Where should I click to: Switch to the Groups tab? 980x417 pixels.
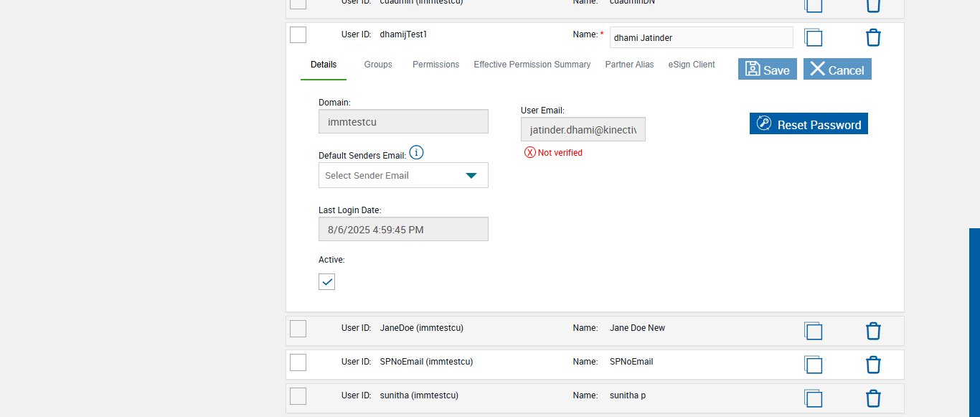pos(378,65)
